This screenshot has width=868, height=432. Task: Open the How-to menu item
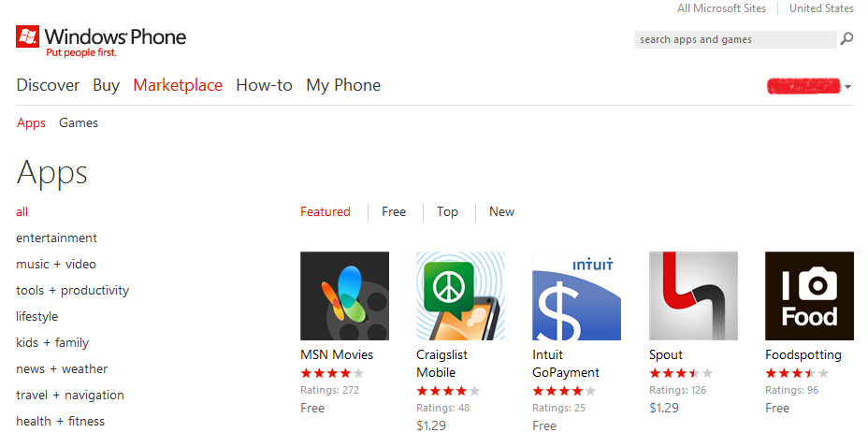click(264, 85)
